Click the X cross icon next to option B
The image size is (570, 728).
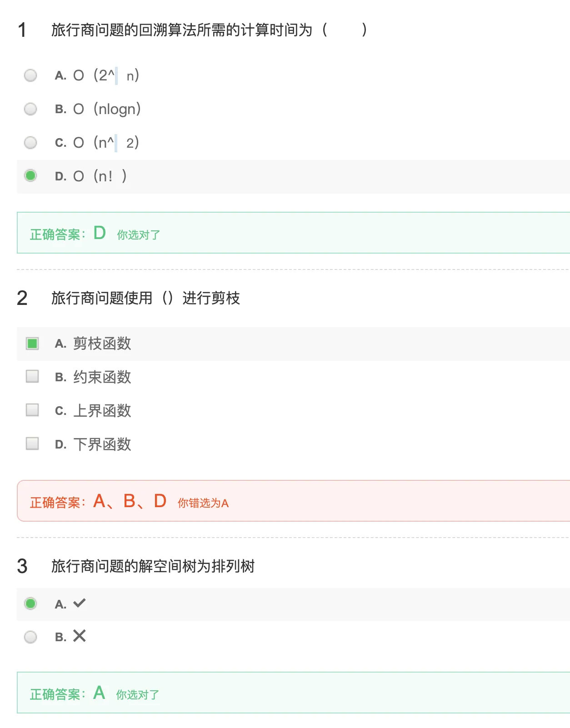click(x=80, y=636)
